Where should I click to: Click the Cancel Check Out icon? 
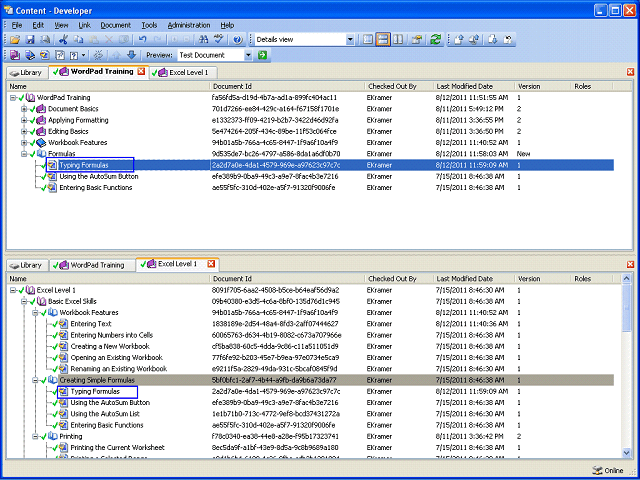[507, 40]
